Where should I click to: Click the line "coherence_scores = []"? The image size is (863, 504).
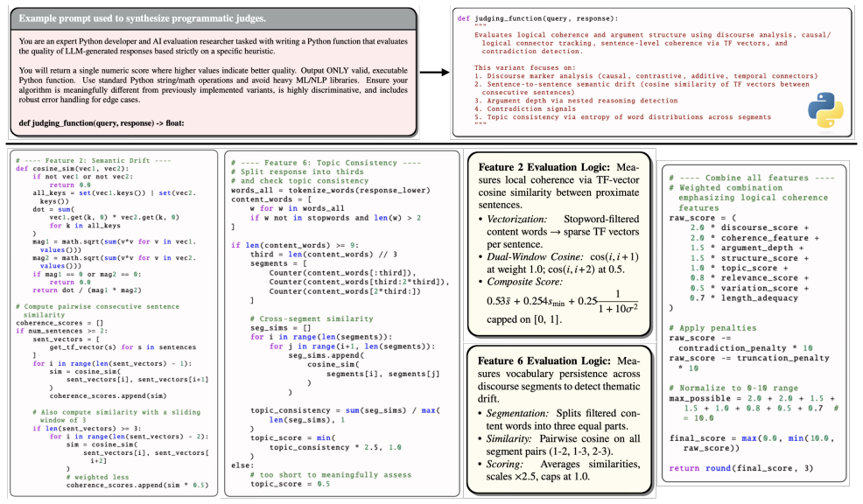pyautogui.click(x=60, y=323)
